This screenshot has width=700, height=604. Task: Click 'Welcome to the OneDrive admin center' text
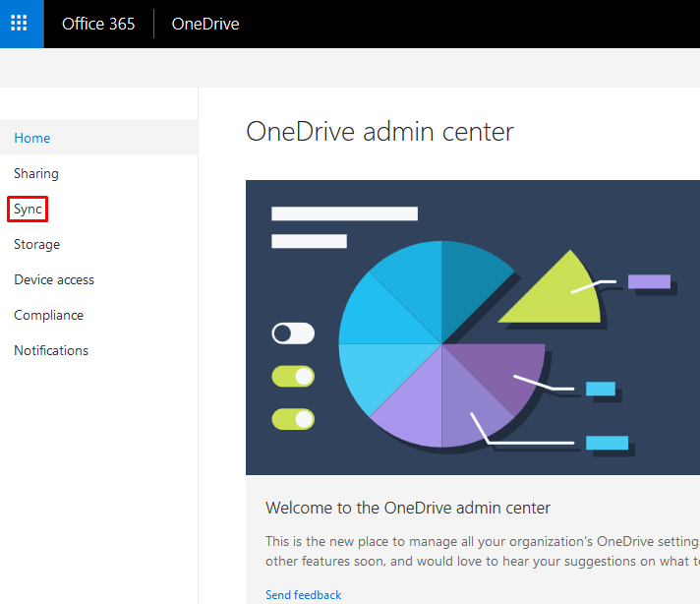tap(408, 508)
